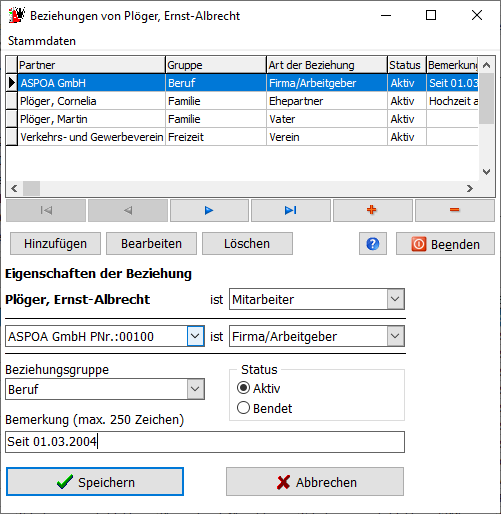Expand the Mitarbeiter dropdown

(395, 299)
